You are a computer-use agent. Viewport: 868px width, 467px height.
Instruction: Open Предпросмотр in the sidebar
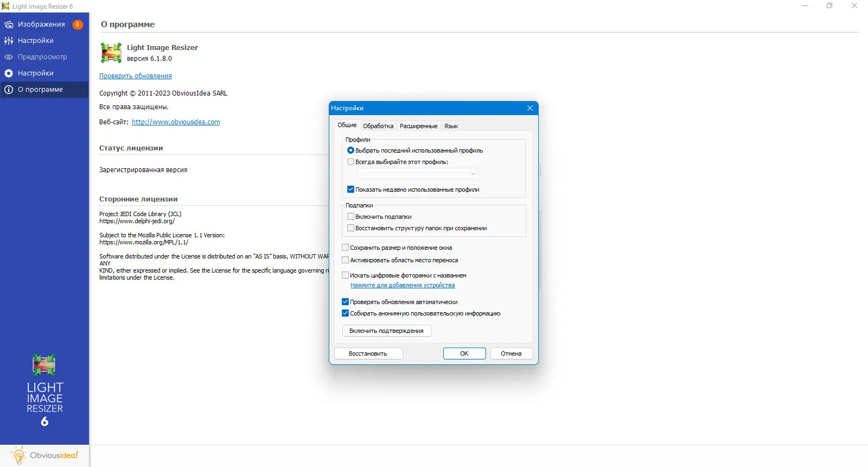point(44,57)
